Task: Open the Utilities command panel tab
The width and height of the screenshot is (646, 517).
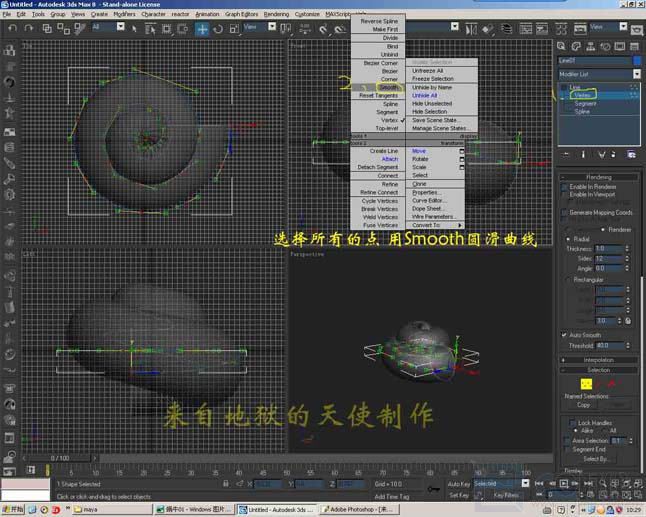Action: click(x=634, y=46)
